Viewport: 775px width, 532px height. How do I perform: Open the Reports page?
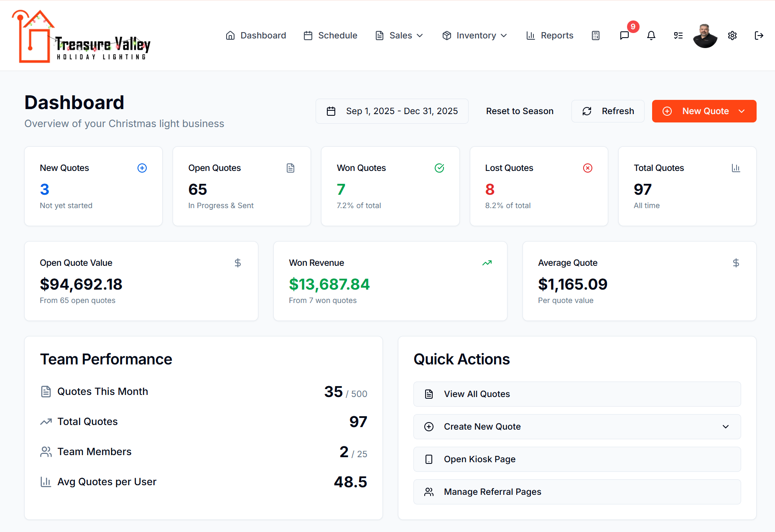[x=550, y=36]
